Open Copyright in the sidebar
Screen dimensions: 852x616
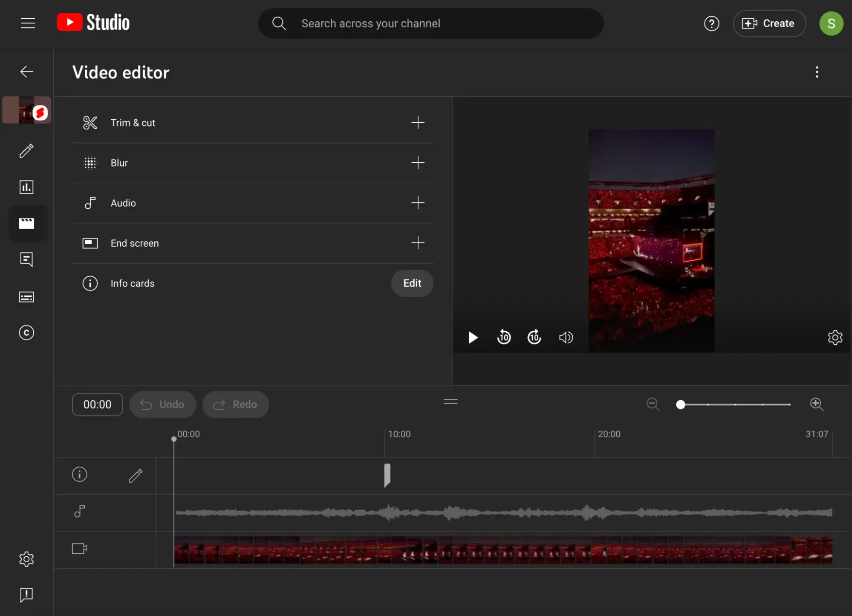click(x=26, y=333)
